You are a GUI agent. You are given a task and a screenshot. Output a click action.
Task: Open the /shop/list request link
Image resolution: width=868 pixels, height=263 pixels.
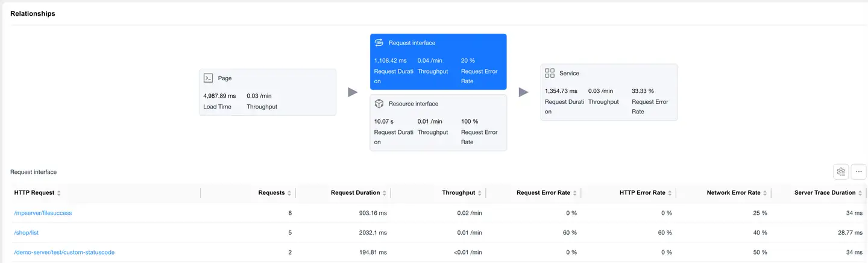(27, 232)
